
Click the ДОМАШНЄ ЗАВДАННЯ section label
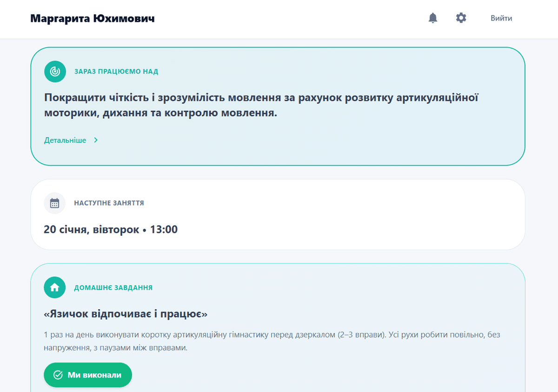[x=113, y=287]
